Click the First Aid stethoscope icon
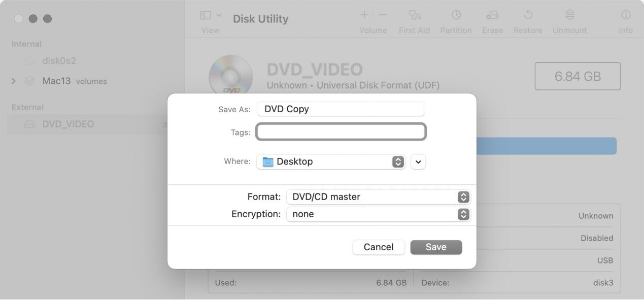Screen dimensions: 644x300 (x=414, y=15)
